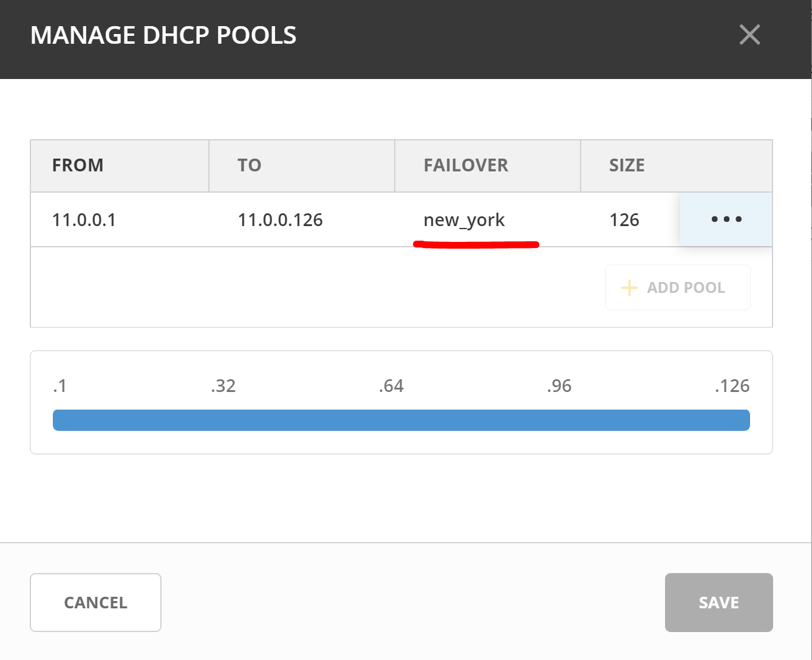
Task: Click the .96 range marker label
Action: pyautogui.click(x=559, y=386)
